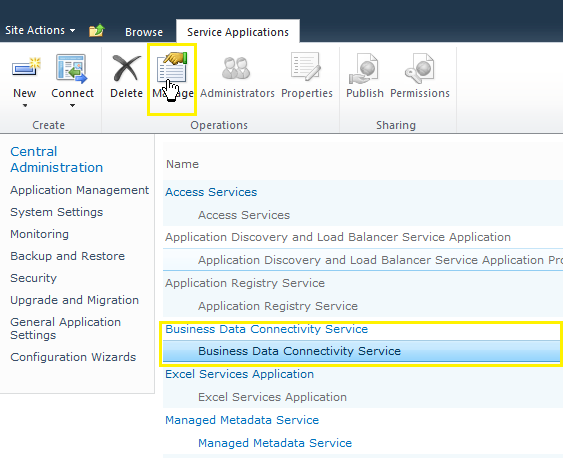
Task: Open Application Management in the sidebar
Action: pos(79,190)
